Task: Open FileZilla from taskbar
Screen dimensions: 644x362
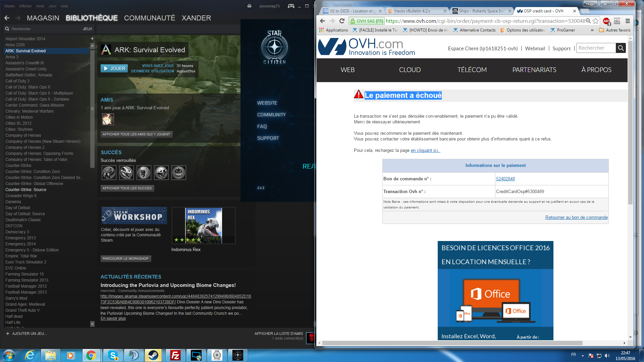Action: tap(175, 355)
